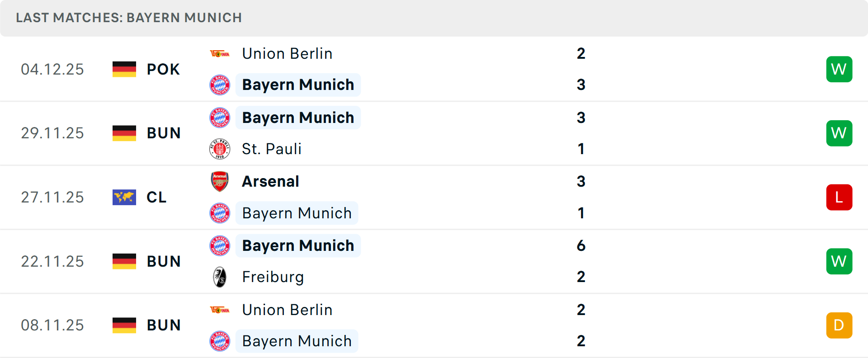
Task: Click the 27.11.25 match date
Action: click(52, 197)
